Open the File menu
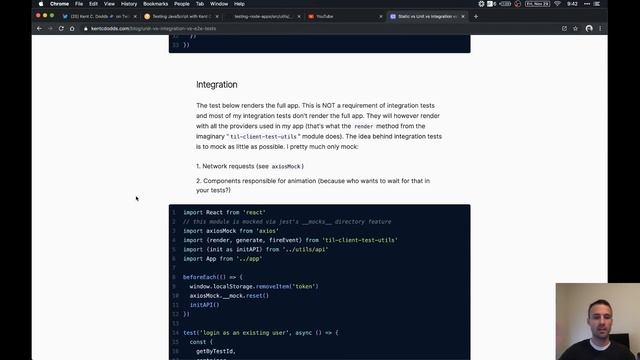640x360 pixels. click(x=79, y=4)
